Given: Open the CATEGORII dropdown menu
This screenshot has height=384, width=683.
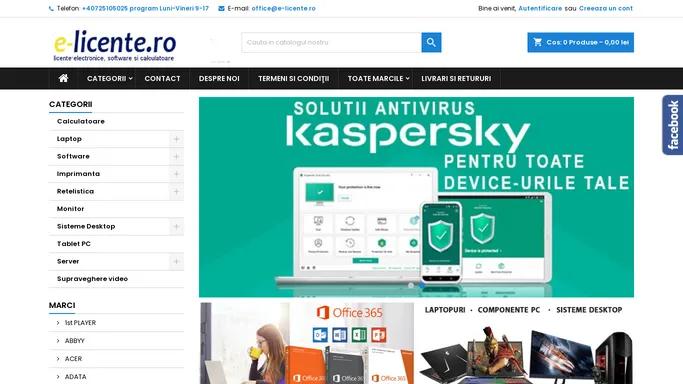Looking at the screenshot, I should pyautogui.click(x=109, y=78).
